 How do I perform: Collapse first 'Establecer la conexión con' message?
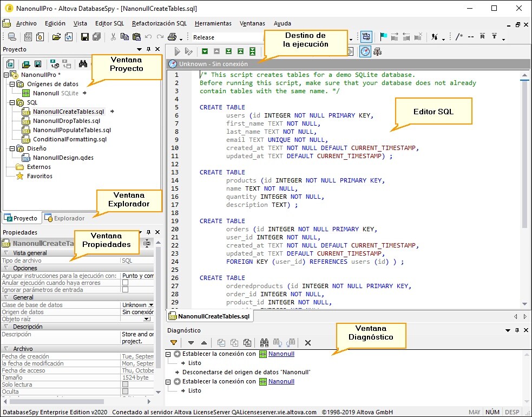(168, 354)
